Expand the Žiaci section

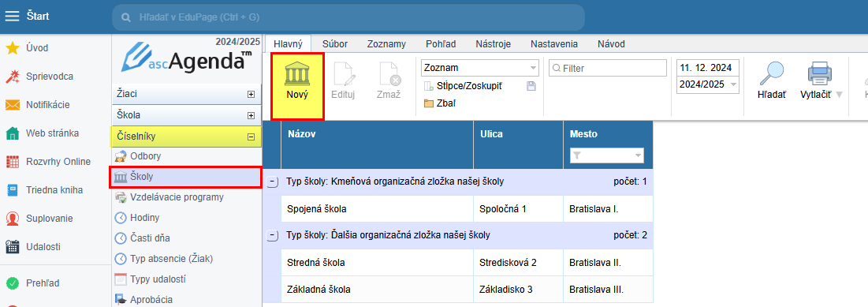(x=251, y=95)
